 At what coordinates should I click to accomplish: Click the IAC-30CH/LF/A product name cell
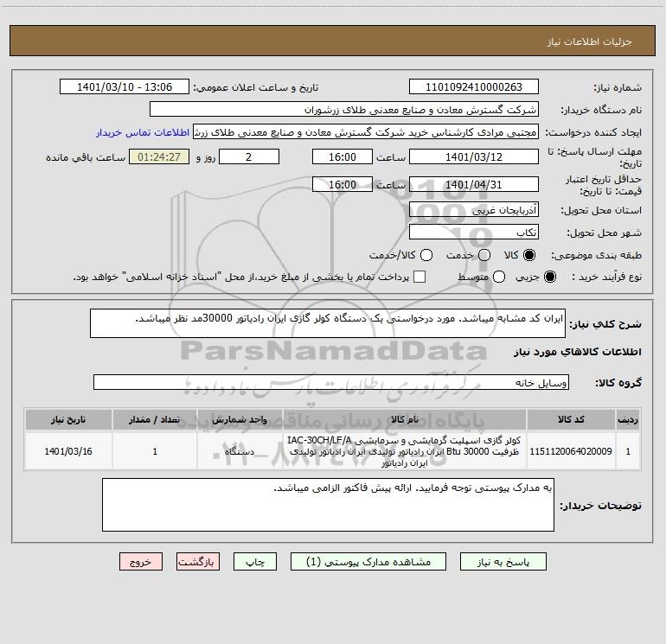(405, 451)
